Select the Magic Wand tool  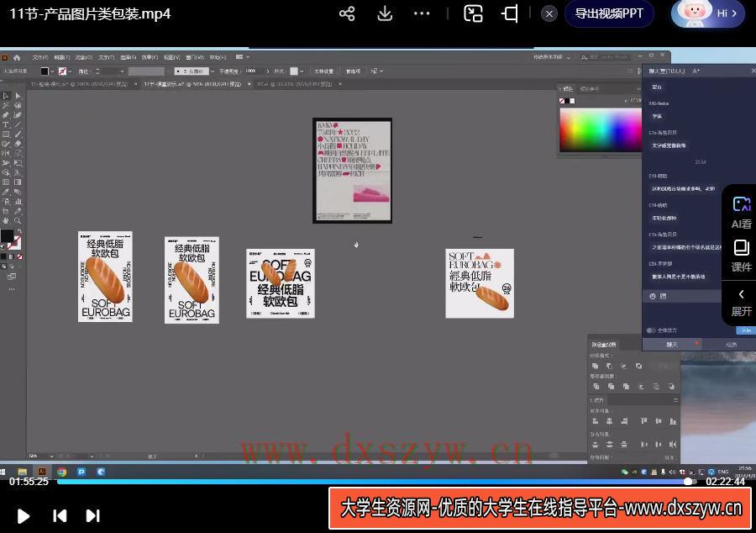click(x=6, y=106)
